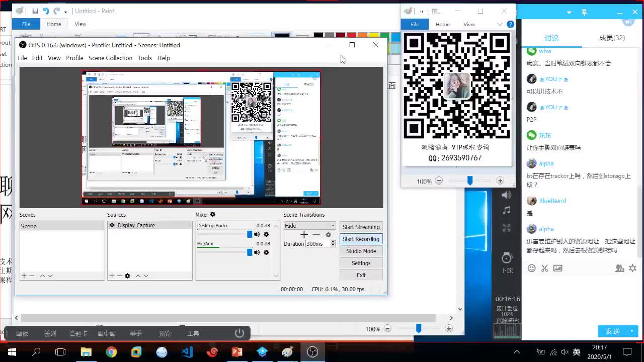Open OBS Profile menu
This screenshot has height=362, width=644.
(x=74, y=58)
